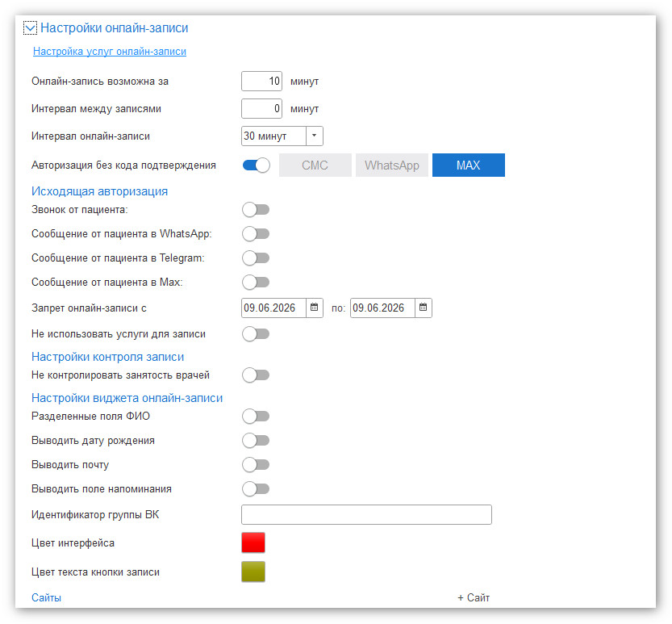Turn on Не контролировать занятость врачей

pyautogui.click(x=256, y=375)
